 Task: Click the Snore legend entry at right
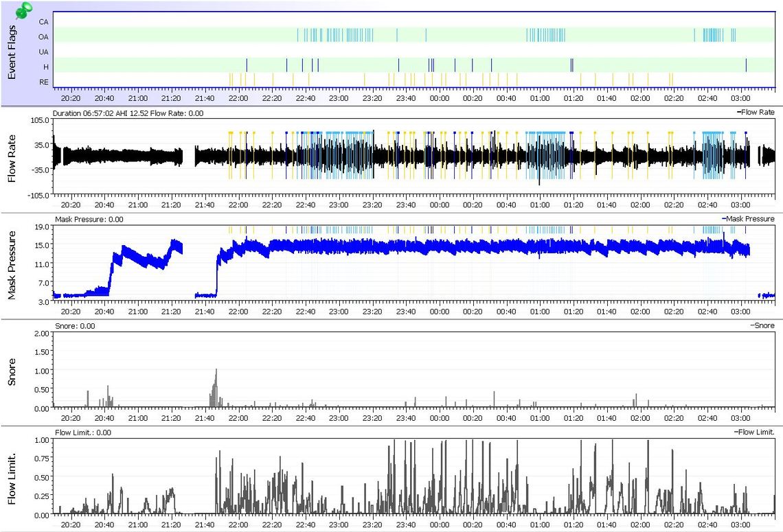762,325
